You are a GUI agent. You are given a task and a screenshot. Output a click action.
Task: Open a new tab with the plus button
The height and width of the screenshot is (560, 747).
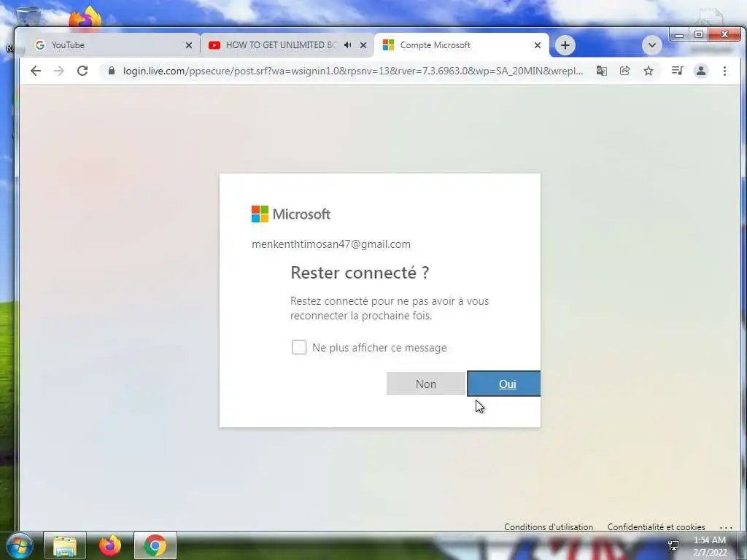(x=565, y=45)
